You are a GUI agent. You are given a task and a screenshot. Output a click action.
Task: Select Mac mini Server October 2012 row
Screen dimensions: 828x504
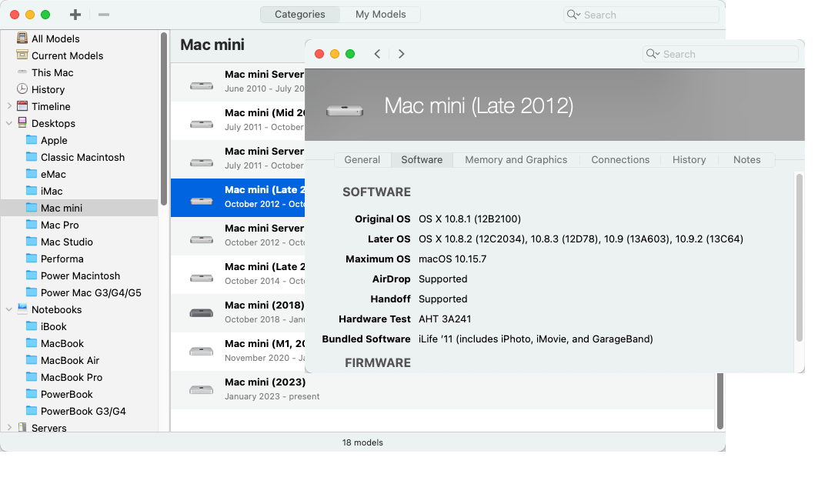[x=238, y=236]
